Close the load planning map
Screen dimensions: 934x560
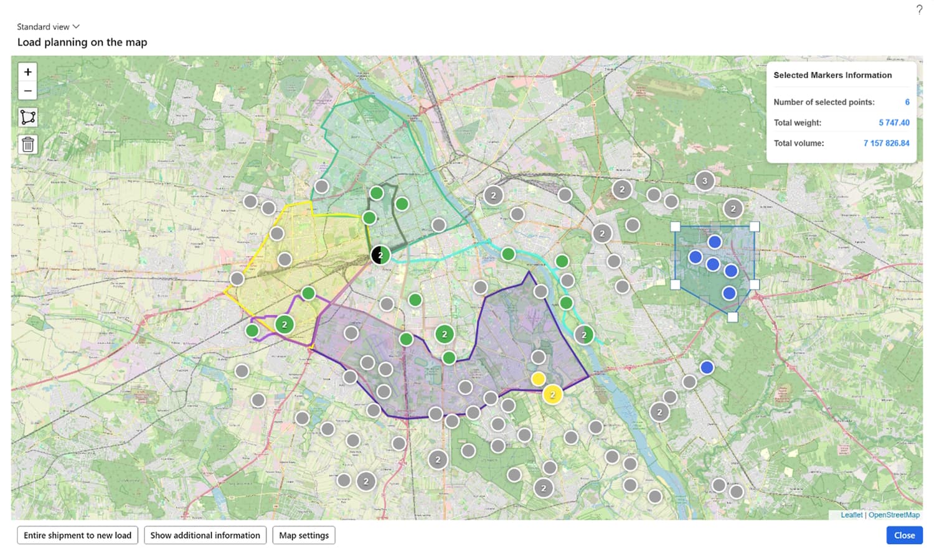[904, 535]
